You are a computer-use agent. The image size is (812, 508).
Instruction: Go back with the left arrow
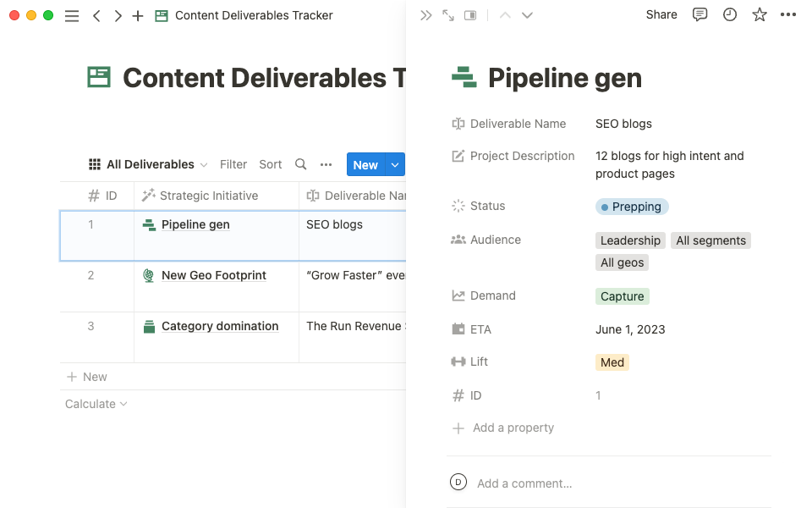[x=96, y=15]
